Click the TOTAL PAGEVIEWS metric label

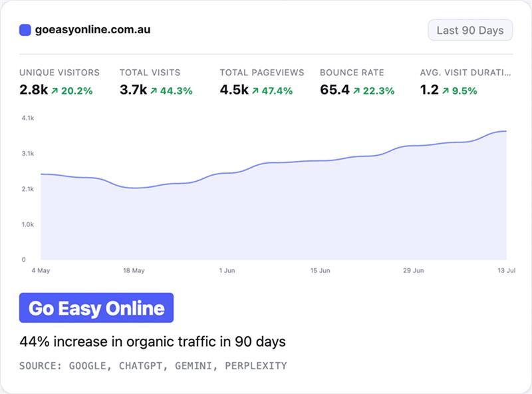[x=262, y=73]
